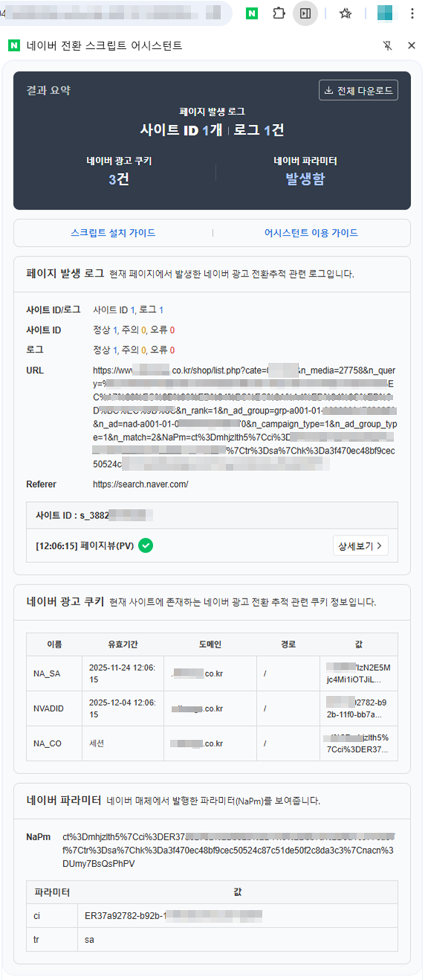Image resolution: width=428 pixels, height=980 pixels.
Task: Click the green N logo next to assistant title
Action: tap(15, 45)
